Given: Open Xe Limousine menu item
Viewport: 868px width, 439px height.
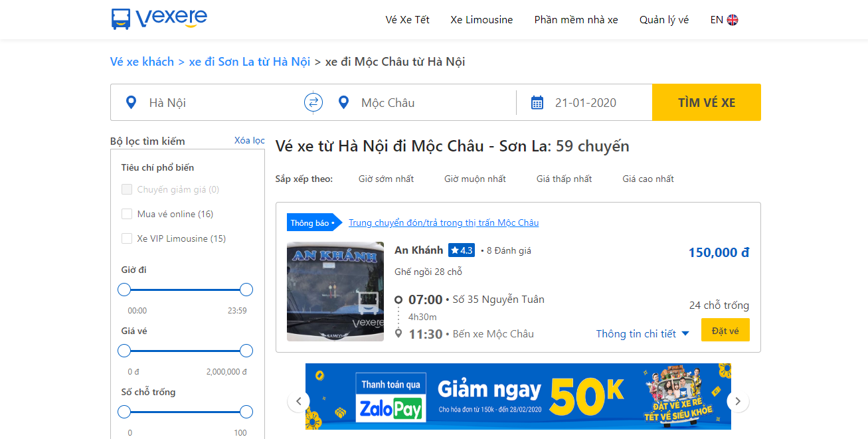Looking at the screenshot, I should 481,20.
